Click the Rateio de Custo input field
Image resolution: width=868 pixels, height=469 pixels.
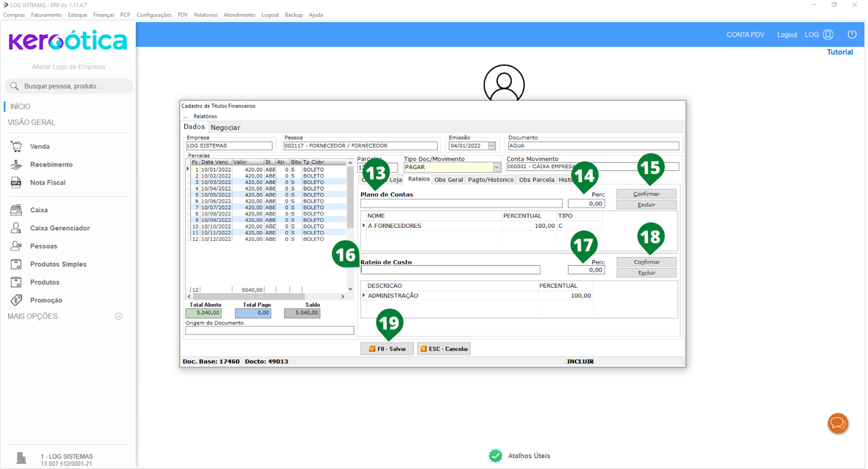pyautogui.click(x=450, y=269)
